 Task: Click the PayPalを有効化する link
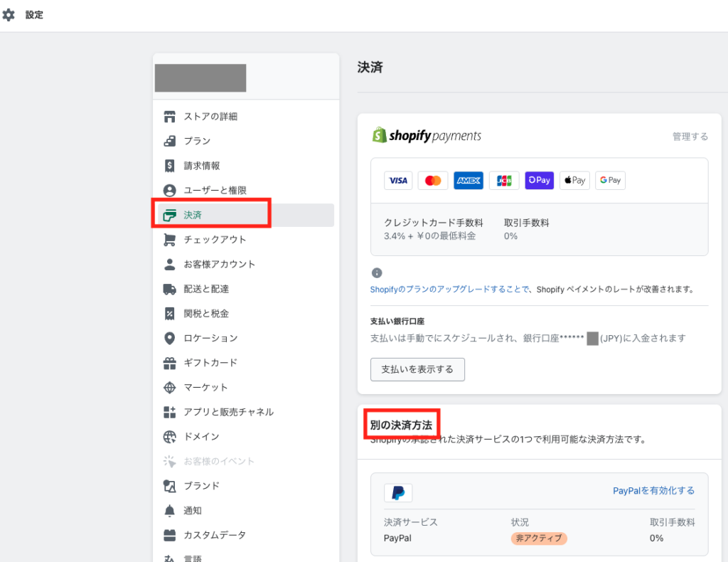coord(653,490)
